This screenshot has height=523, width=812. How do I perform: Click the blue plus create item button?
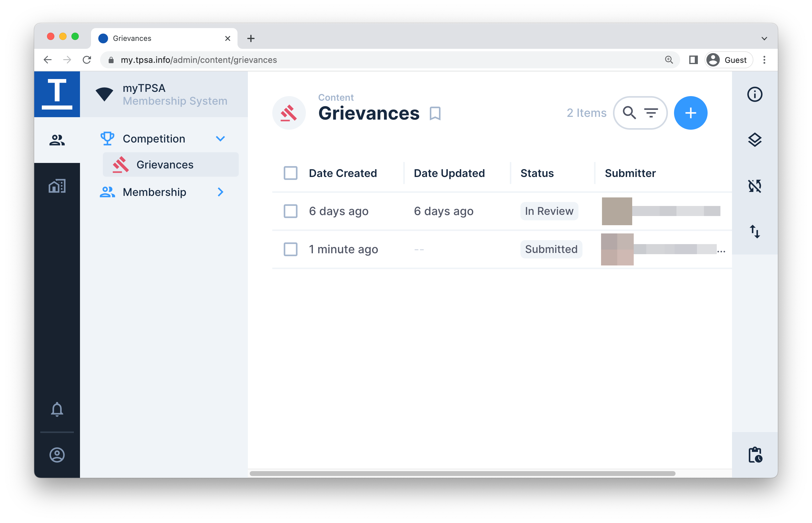691,113
